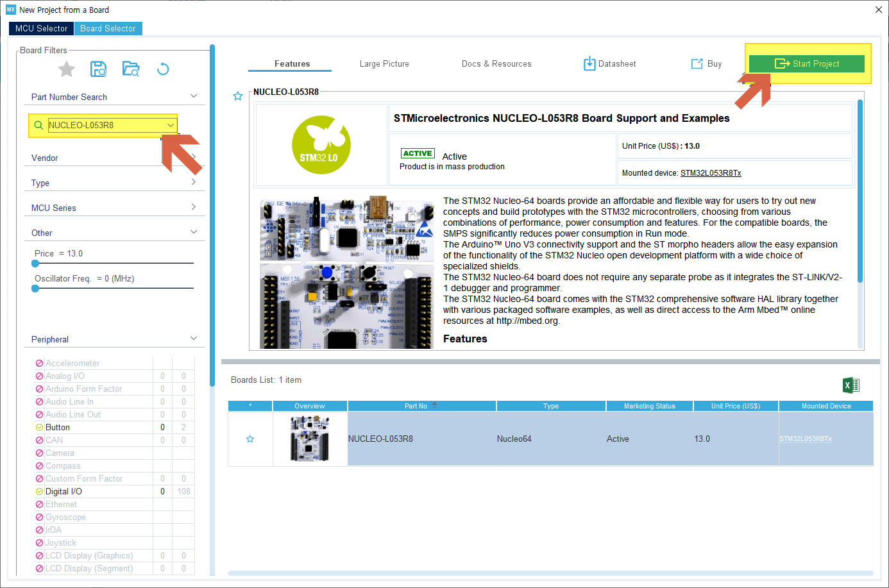Expand the Type filter section
Screen dimensions: 889x588
point(194,182)
